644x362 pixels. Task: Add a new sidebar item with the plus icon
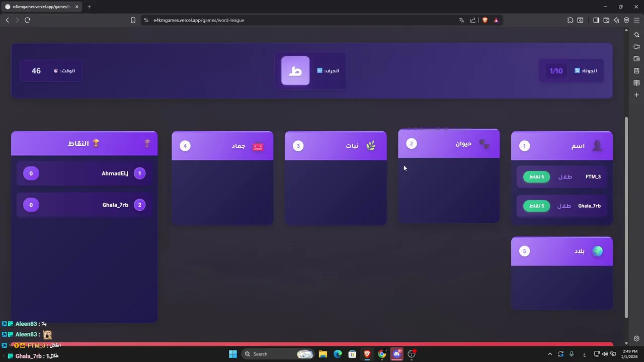coord(636,95)
